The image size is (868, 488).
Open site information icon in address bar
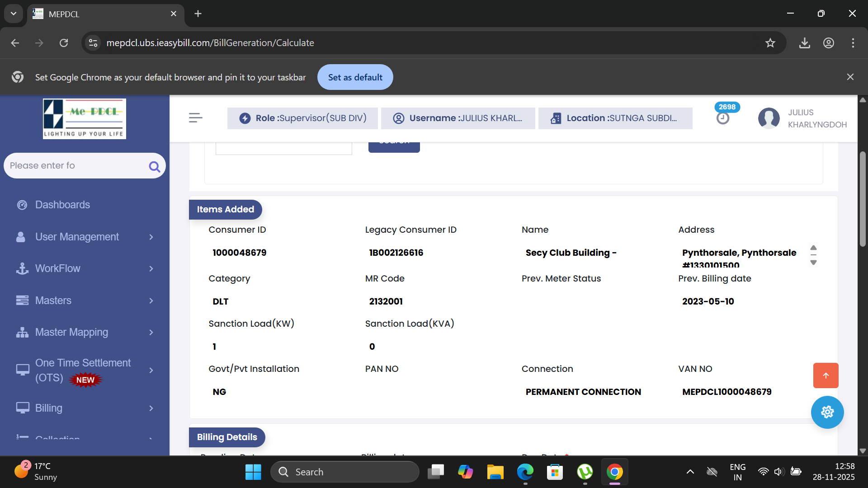(x=93, y=43)
